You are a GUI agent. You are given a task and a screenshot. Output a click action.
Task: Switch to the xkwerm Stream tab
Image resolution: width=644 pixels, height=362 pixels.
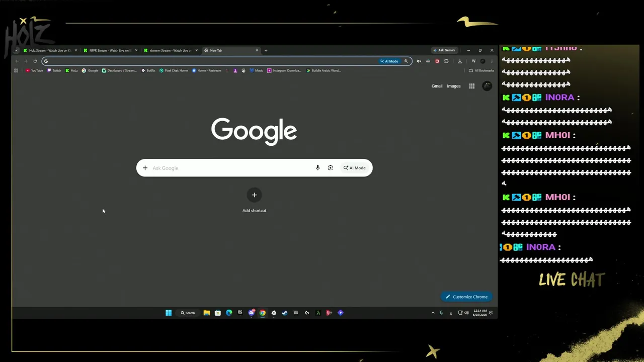(170, 50)
